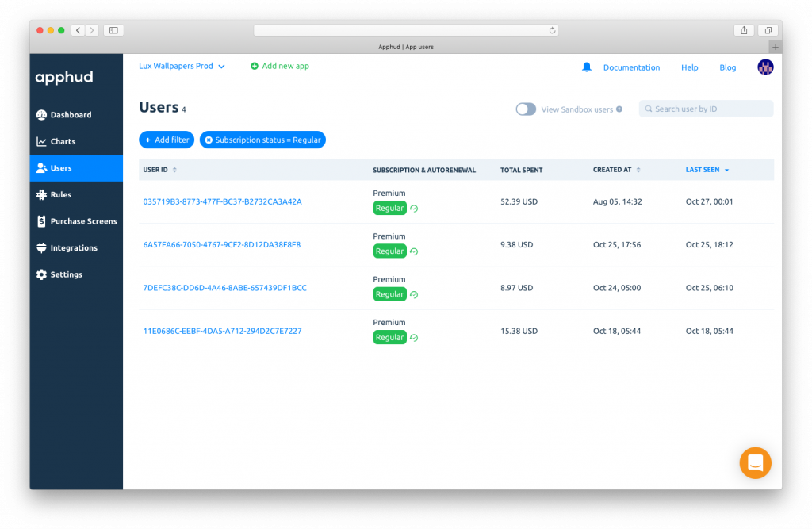Click the 52.39 USD total spent value
This screenshot has width=812, height=529.
519,201
